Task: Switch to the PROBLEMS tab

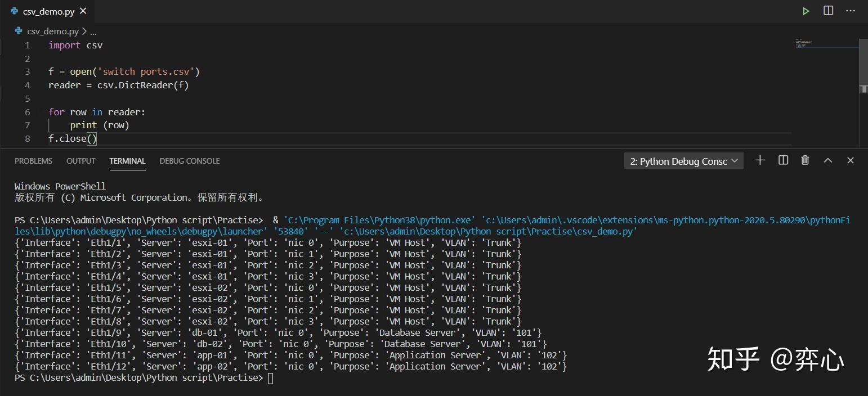Action: pos(33,161)
